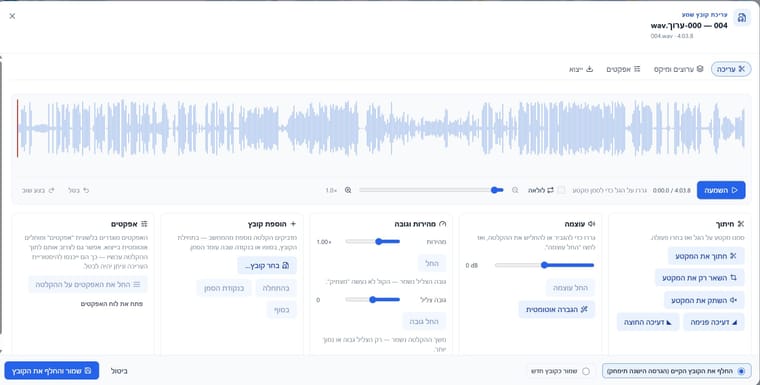Click the scissors icon in חיתוך heading

[x=741, y=224]
